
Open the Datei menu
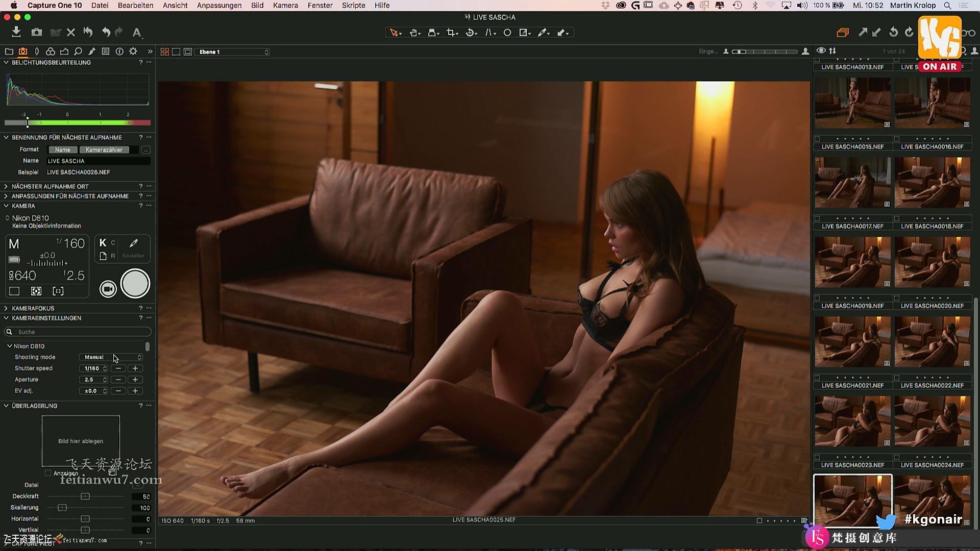100,5
